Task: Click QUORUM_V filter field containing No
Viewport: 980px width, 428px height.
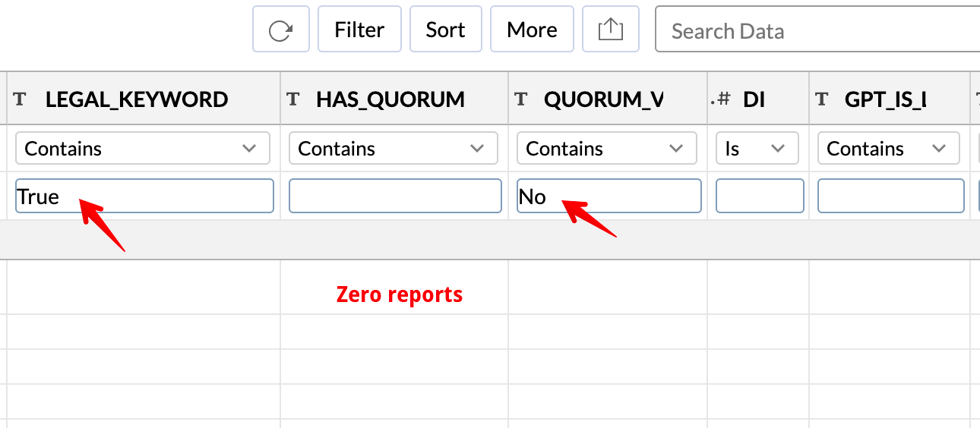Action: [609, 196]
